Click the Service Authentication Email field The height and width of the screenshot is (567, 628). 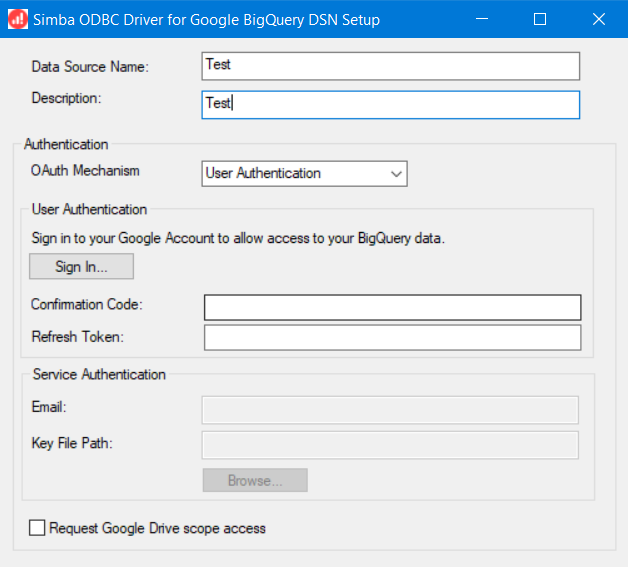point(390,410)
